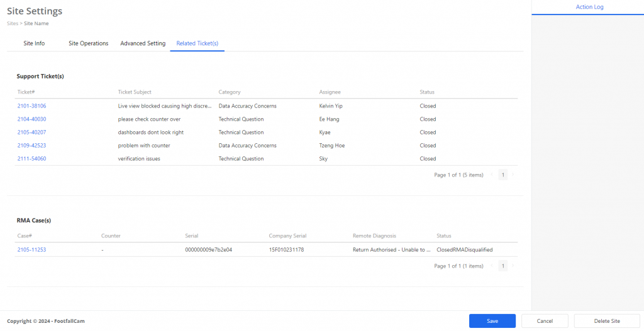The width and height of the screenshot is (644, 331).
Task: Click next page arrow in Support Tickets pagination
Action: (513, 175)
